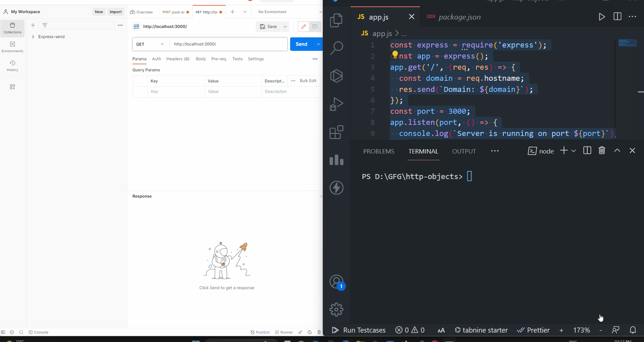Switch to the Pre-req. tab
This screenshot has width=644, height=342.
tap(219, 59)
